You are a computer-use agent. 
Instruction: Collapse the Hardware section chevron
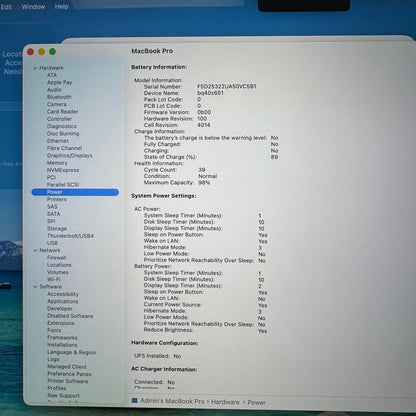[35, 68]
